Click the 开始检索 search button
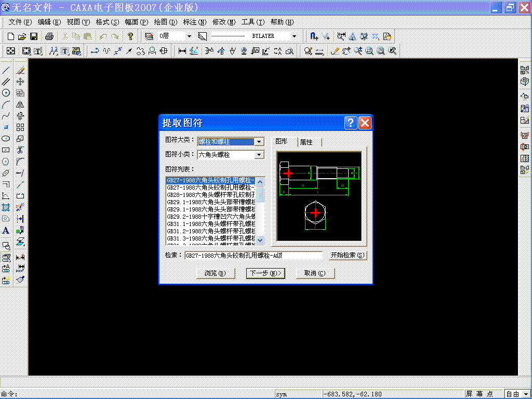Screen dimensions: 532x399 (x=347, y=255)
